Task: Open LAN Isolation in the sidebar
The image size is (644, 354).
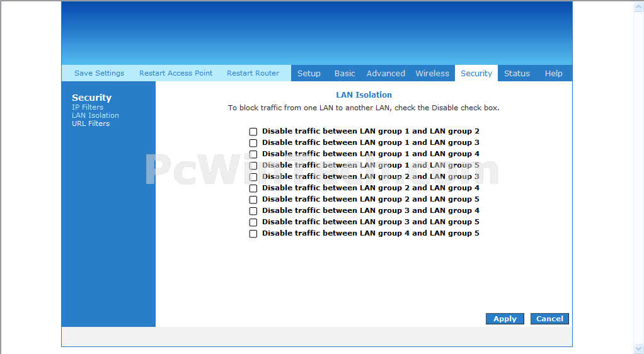Action: pos(95,115)
